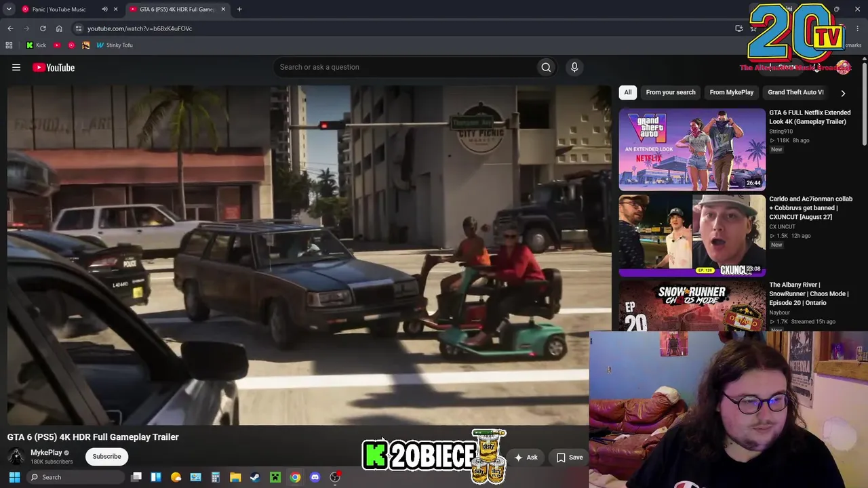868x488 pixels.
Task: Switch to OBS Studio on the taskbar
Action: (335, 477)
